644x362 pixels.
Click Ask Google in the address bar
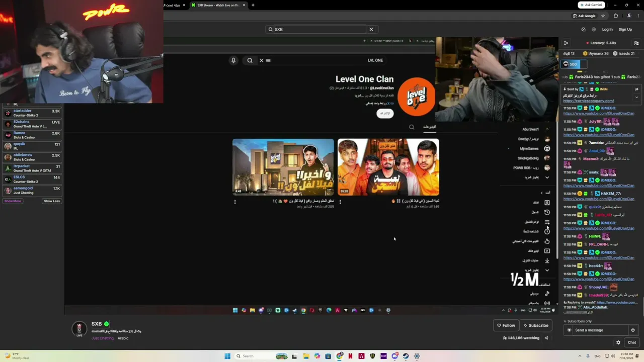pos(584,16)
